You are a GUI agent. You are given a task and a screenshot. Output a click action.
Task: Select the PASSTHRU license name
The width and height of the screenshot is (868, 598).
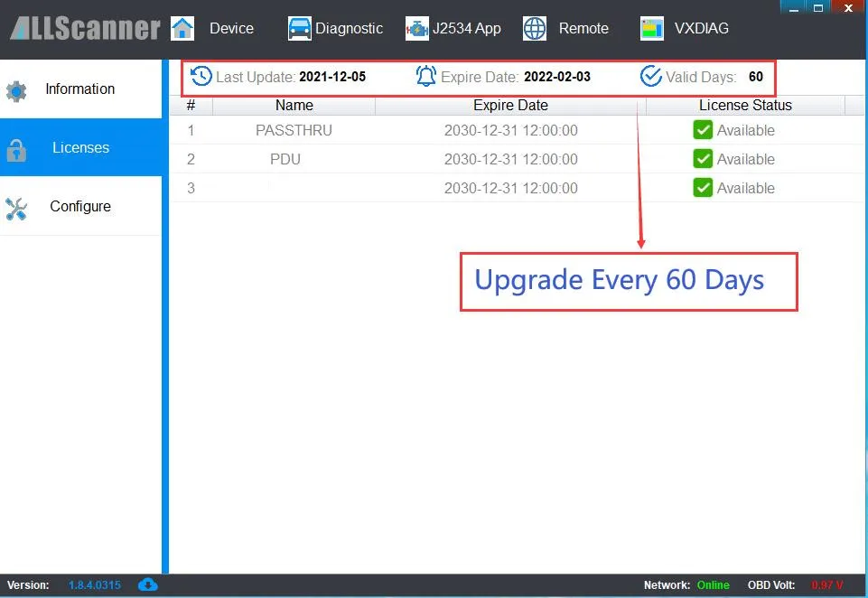pyautogui.click(x=294, y=131)
